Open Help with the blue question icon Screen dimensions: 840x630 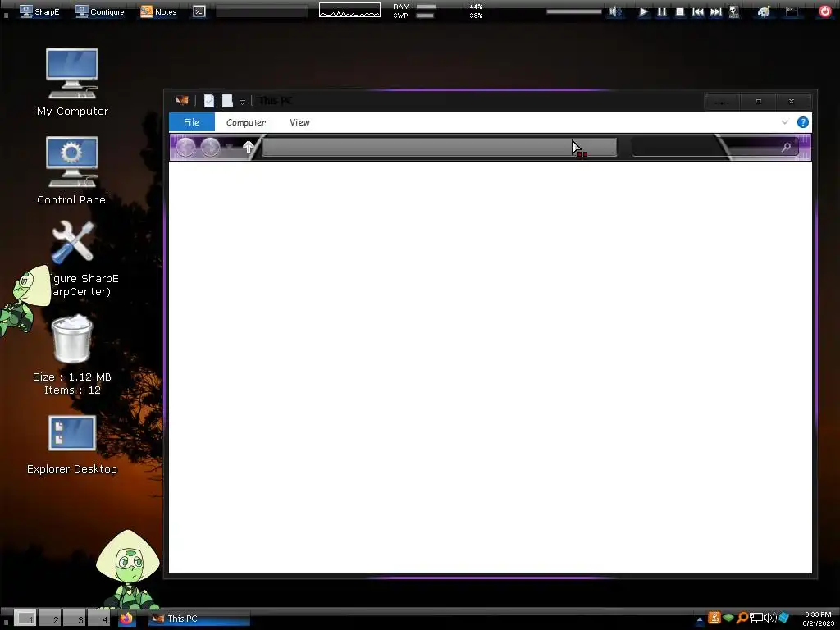click(x=802, y=122)
